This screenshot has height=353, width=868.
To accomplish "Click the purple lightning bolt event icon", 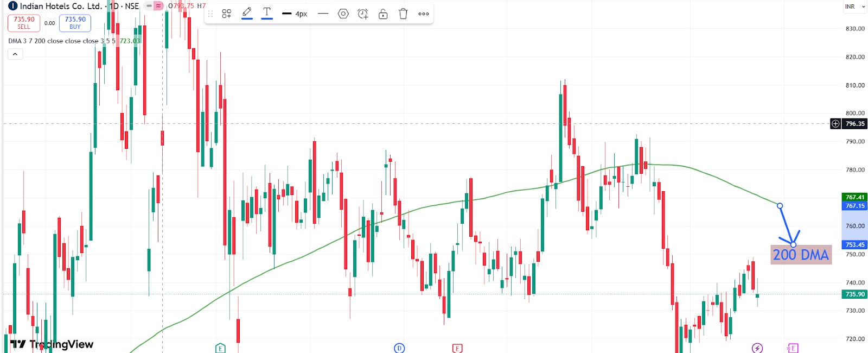I will (x=757, y=348).
